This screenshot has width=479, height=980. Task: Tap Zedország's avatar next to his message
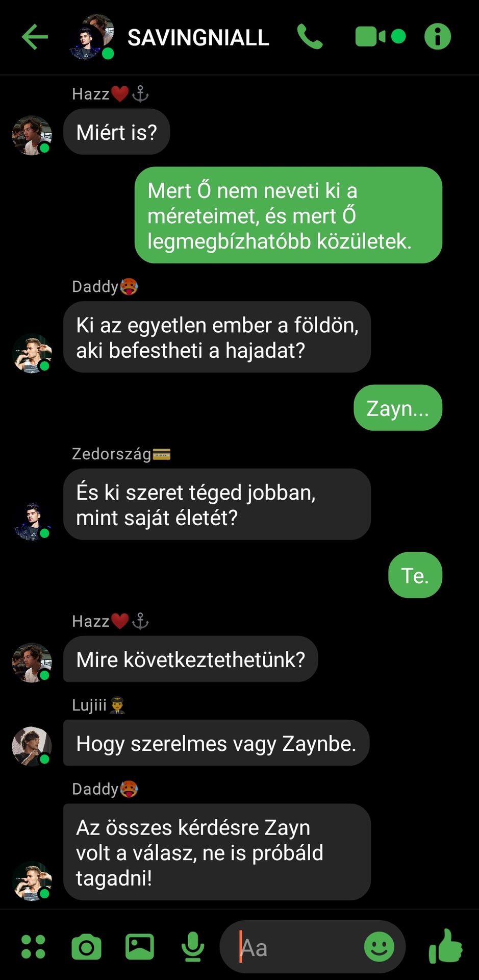(32, 522)
